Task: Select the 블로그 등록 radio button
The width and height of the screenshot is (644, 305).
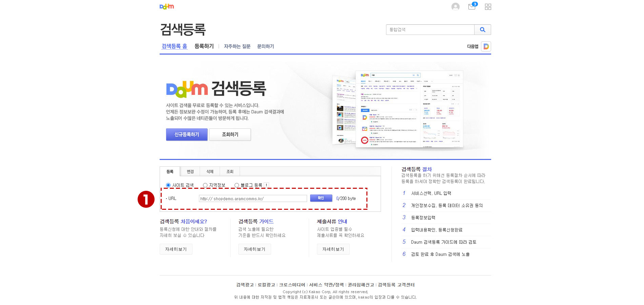Action: 237,185
